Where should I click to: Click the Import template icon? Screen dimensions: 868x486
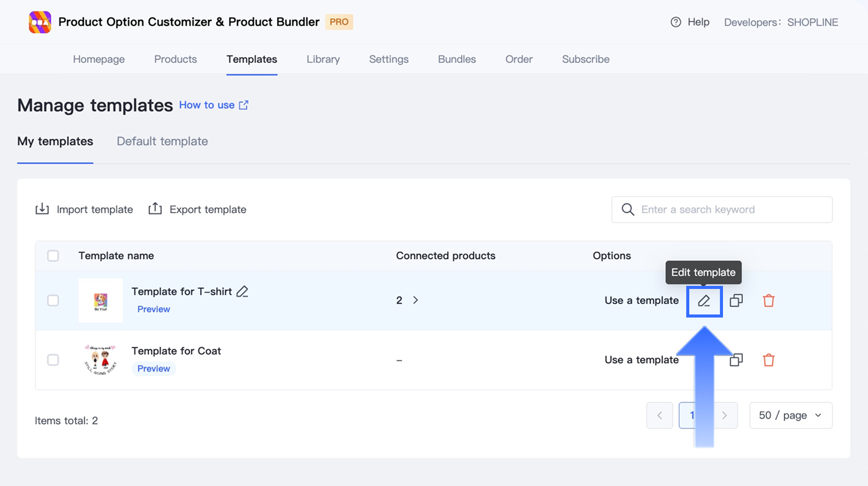click(42, 209)
